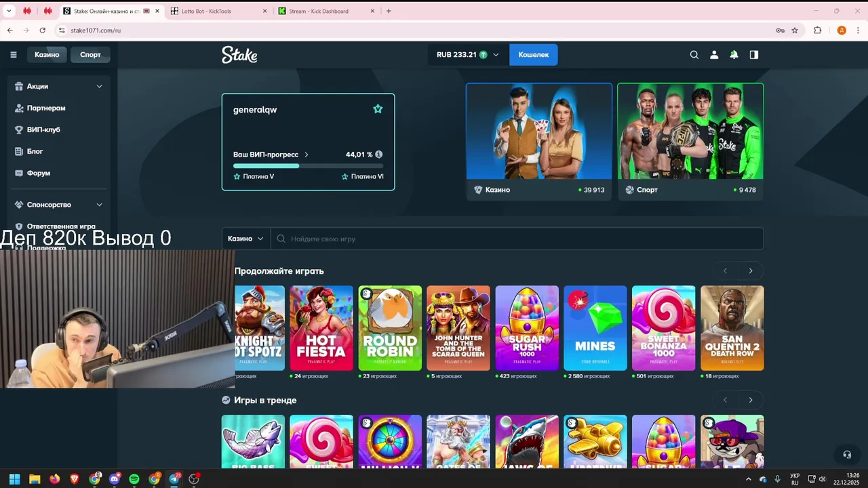
Task: Reload the page
Action: pos(42,30)
